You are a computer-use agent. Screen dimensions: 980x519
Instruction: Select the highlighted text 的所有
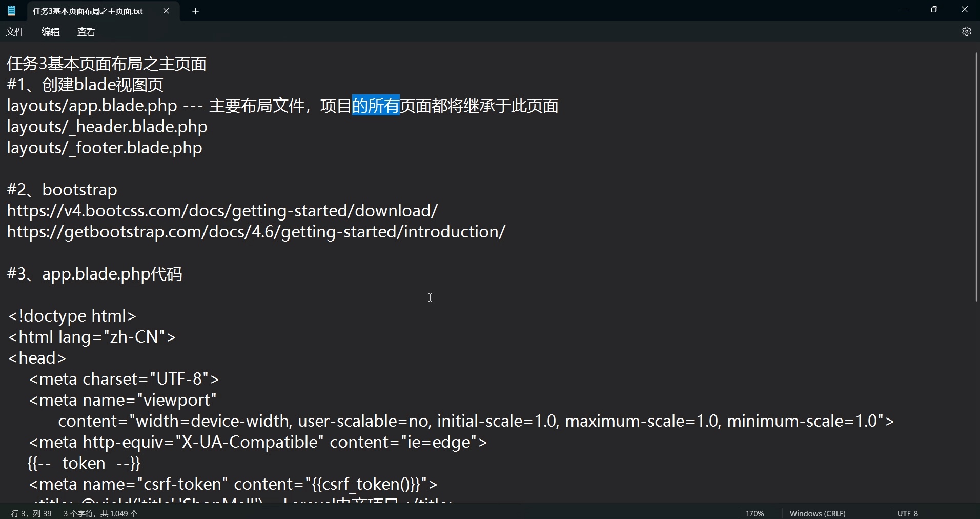[x=376, y=105]
